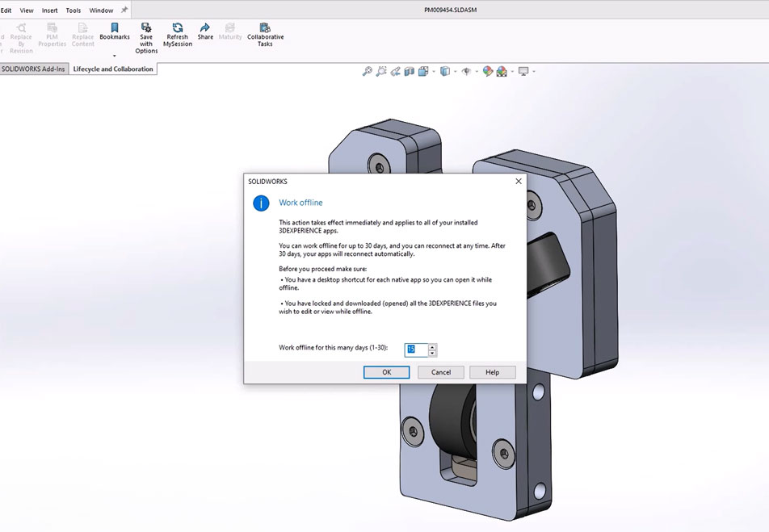Toggle the Section View tool
This screenshot has height=532, width=769.
[x=407, y=71]
